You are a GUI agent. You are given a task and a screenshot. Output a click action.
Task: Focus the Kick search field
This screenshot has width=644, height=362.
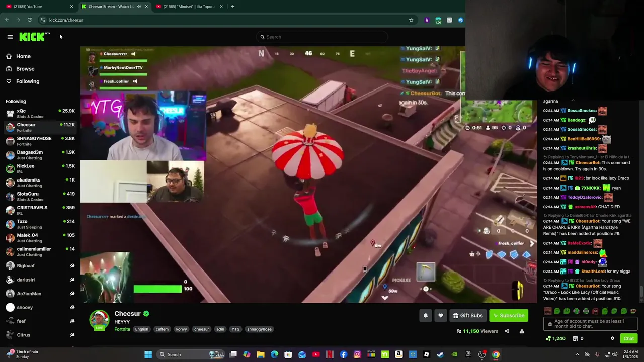tap(322, 37)
